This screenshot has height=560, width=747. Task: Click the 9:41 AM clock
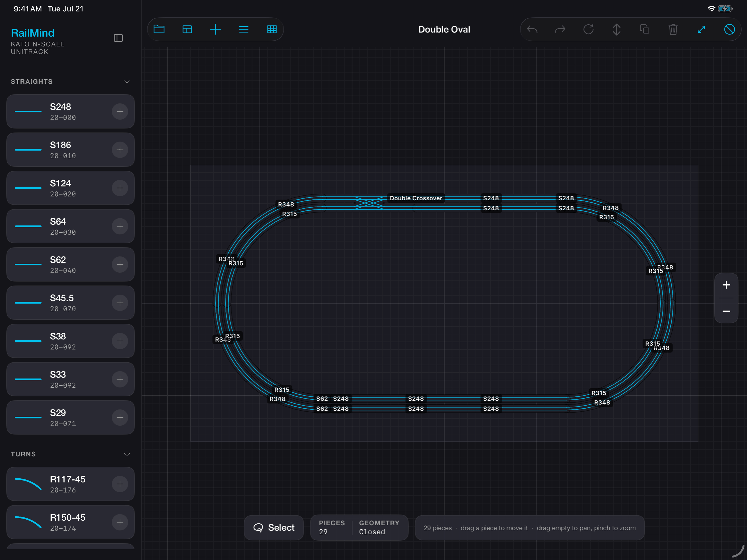(x=28, y=9)
